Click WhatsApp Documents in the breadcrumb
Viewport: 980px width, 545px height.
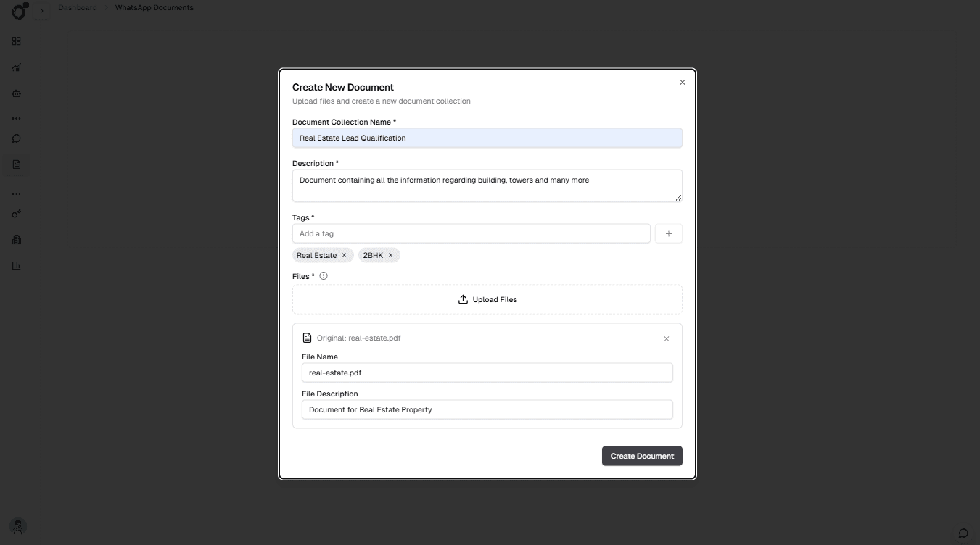[x=154, y=7]
